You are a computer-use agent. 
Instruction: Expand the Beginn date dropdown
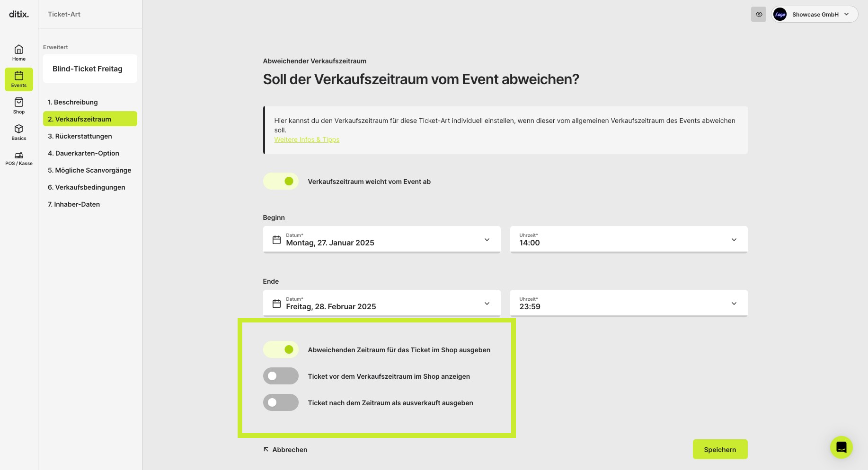point(381,239)
